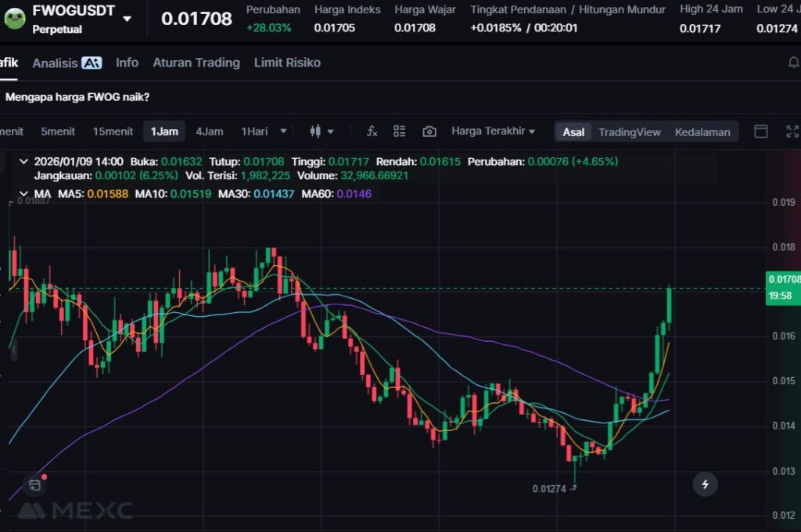Select the Asal chart mode

[x=573, y=131]
